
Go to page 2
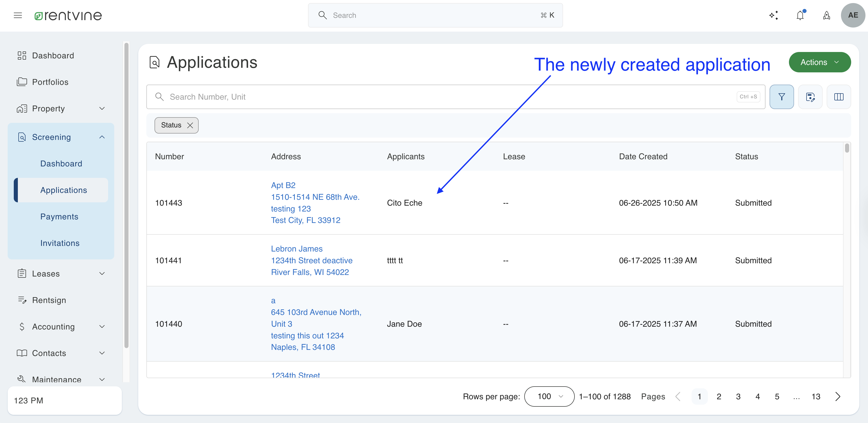click(x=719, y=396)
